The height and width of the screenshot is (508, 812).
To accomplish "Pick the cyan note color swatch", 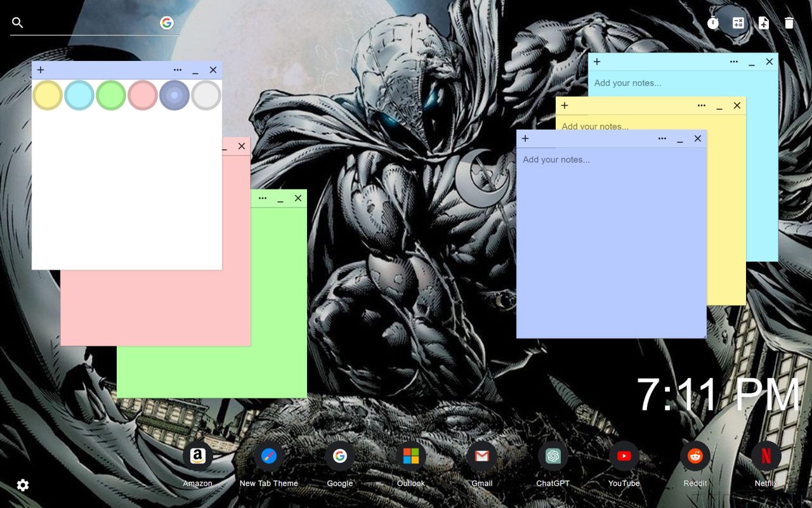I will [79, 95].
